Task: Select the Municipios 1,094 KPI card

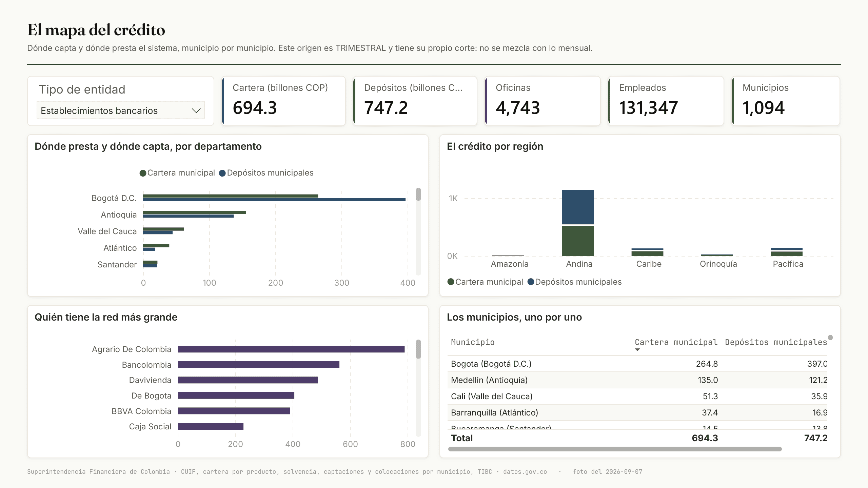Action: point(786,101)
